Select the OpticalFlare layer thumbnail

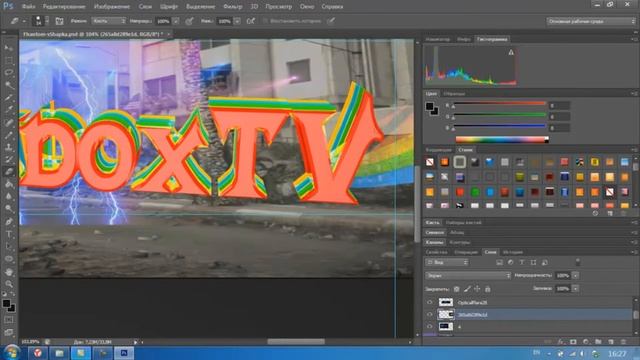coord(446,302)
